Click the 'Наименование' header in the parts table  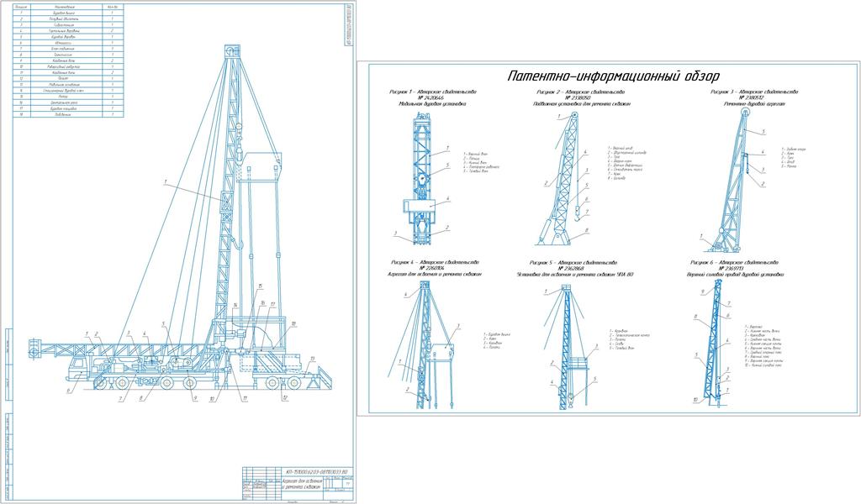tap(65, 7)
